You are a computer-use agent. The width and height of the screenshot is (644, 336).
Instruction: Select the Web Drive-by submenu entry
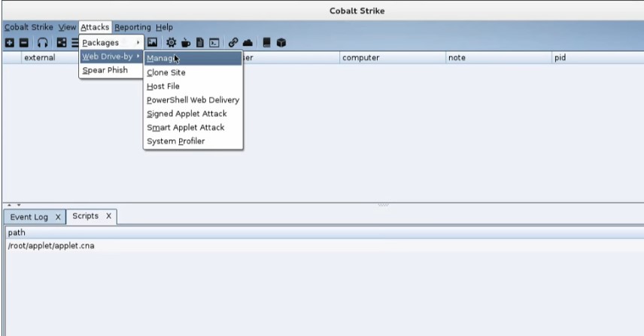111,57
